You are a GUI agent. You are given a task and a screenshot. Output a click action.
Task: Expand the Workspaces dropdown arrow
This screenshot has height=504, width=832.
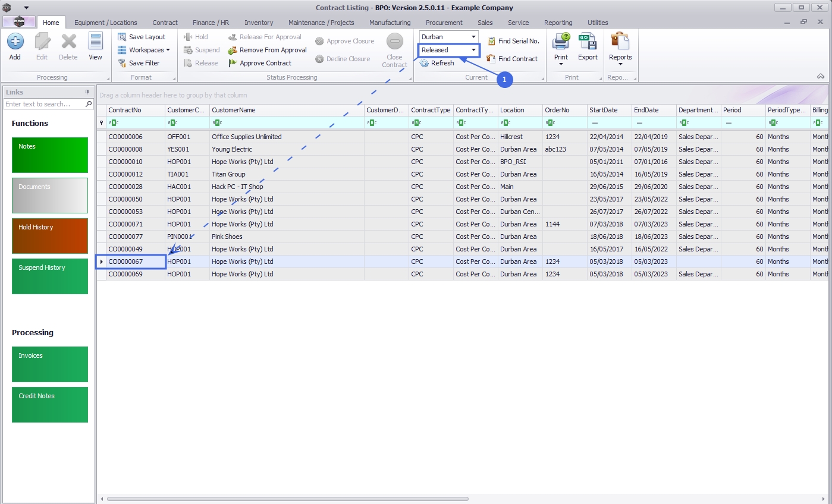tap(168, 50)
